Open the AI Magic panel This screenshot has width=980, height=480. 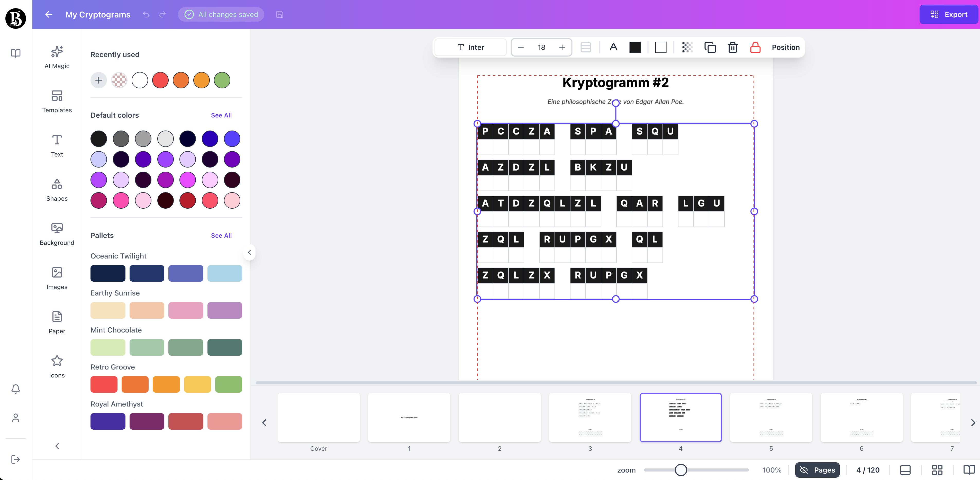(x=57, y=56)
